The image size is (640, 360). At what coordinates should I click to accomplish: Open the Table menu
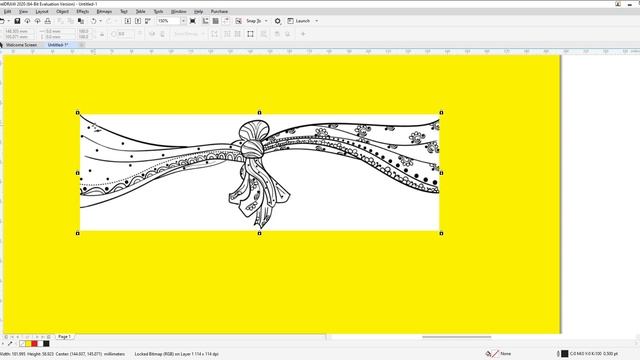[x=140, y=11]
